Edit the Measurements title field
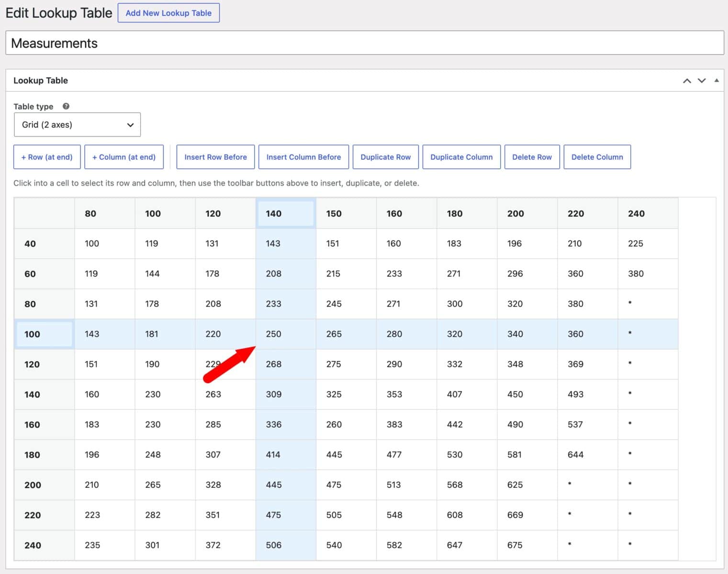728x574 pixels. tap(365, 43)
